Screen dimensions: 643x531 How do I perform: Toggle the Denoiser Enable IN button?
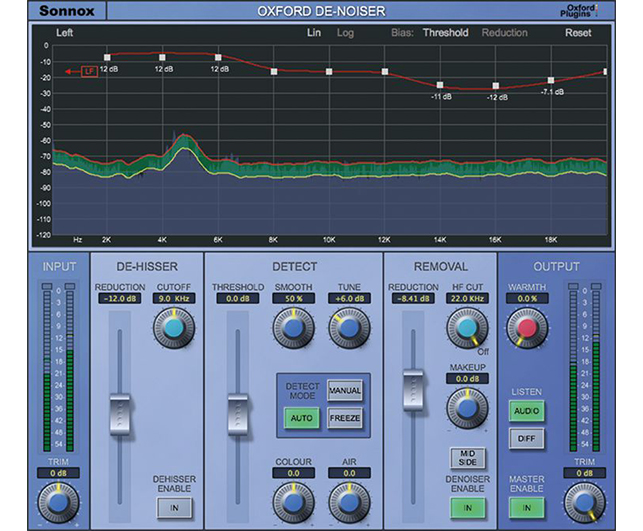pyautogui.click(x=467, y=508)
